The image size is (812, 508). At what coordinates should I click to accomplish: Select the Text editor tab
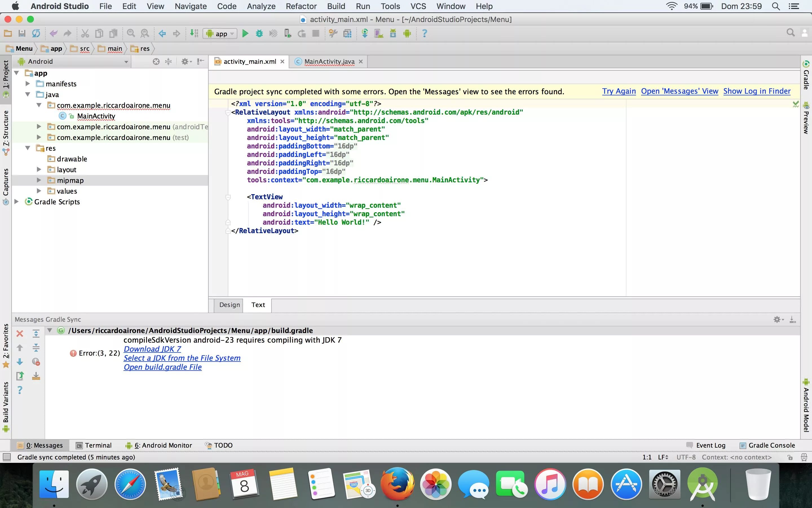[x=258, y=305]
